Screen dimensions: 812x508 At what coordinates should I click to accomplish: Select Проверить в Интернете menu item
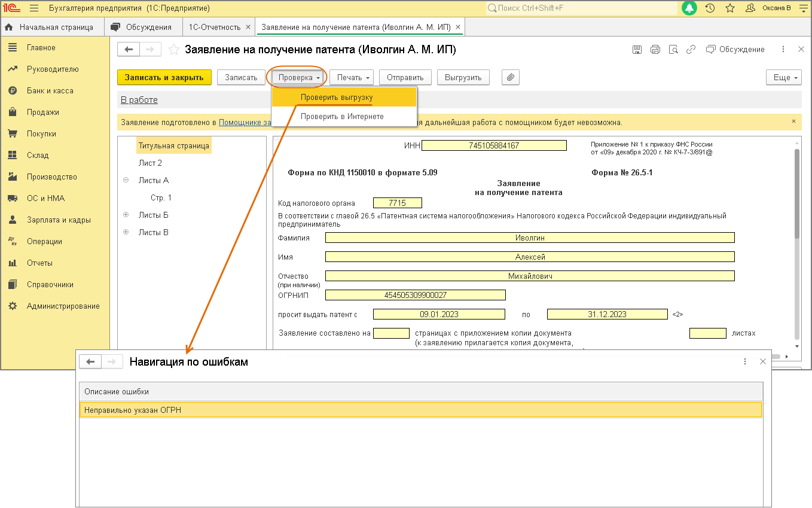[342, 117]
